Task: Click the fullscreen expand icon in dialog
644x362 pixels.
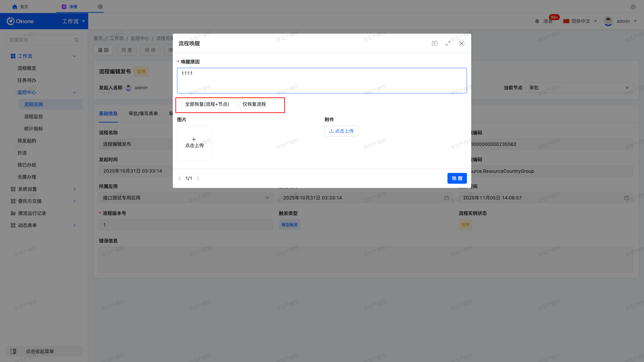Action: coord(448,43)
